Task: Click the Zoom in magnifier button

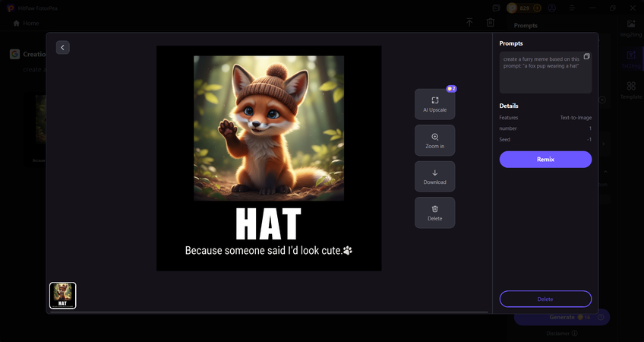Action: [x=434, y=141]
